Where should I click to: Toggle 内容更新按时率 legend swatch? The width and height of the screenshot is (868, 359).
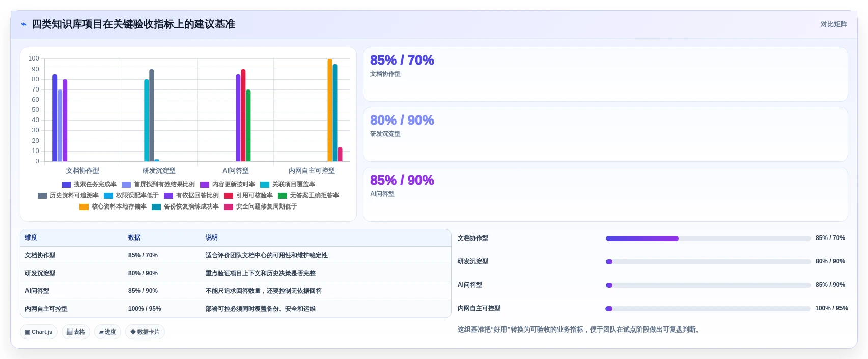pyautogui.click(x=205, y=185)
